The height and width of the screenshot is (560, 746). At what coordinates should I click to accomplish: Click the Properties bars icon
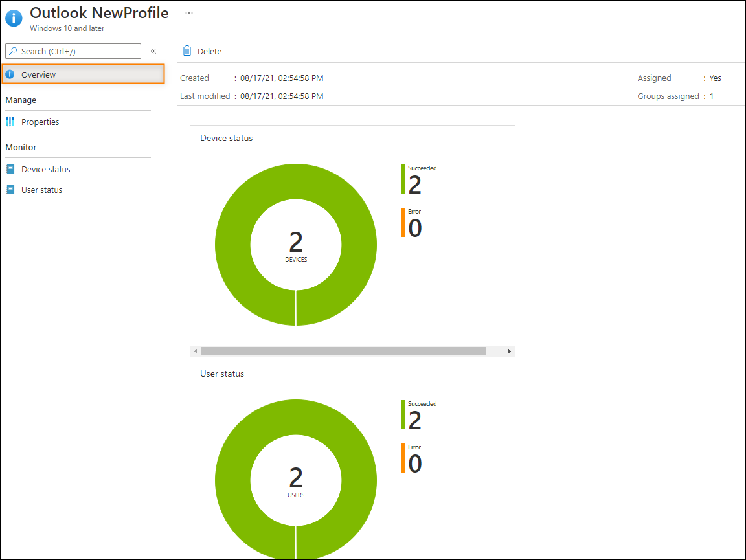[x=10, y=122]
